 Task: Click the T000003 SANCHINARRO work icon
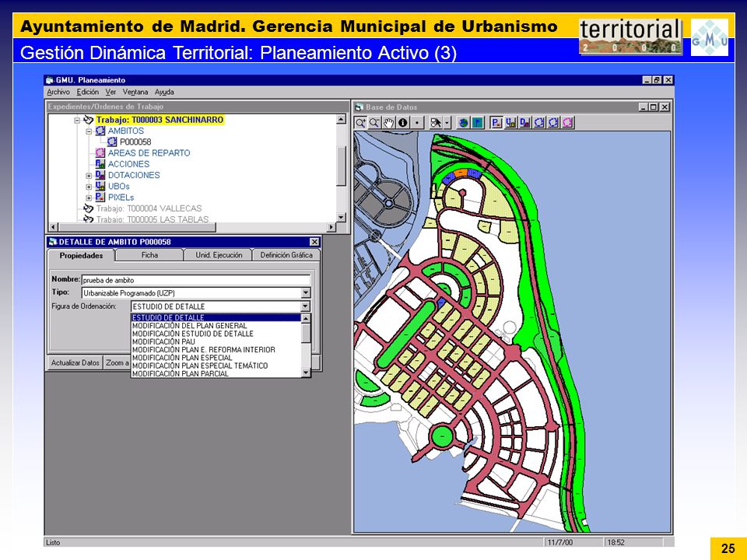tap(88, 120)
